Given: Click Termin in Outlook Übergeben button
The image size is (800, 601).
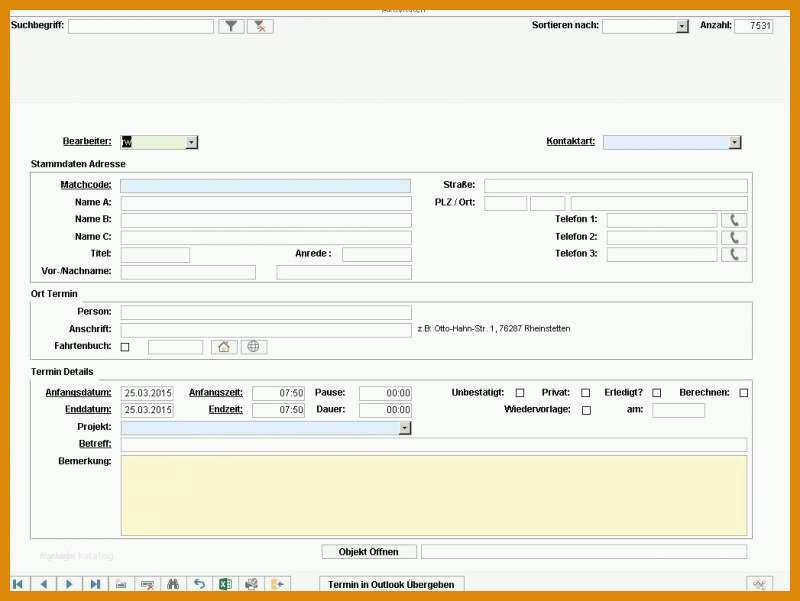Looking at the screenshot, I should coord(391,585).
